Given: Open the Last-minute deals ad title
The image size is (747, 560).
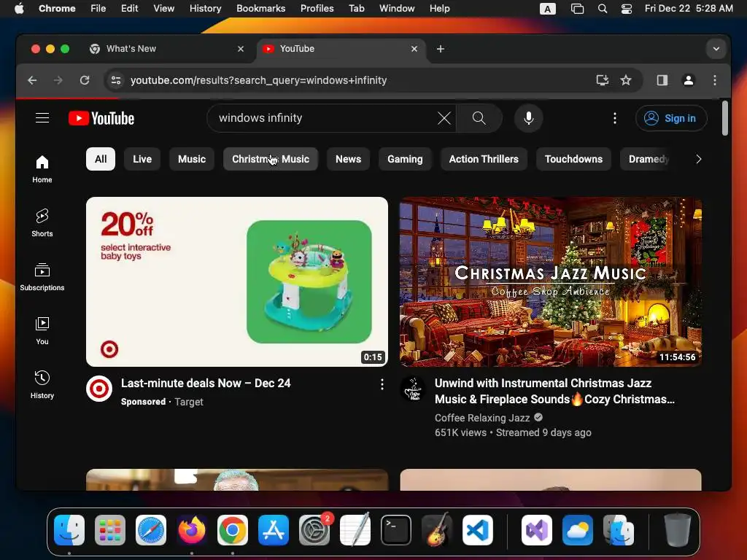Looking at the screenshot, I should coord(205,384).
